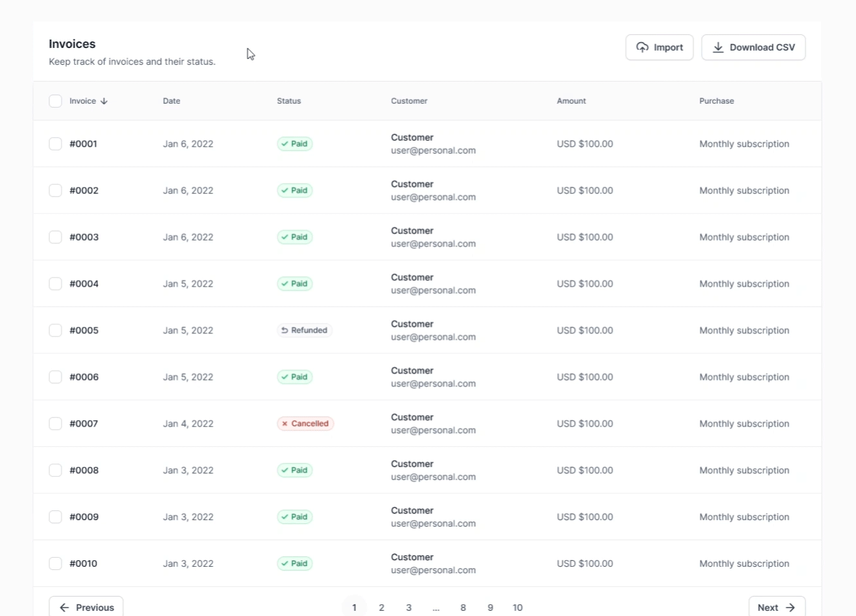Click the right arrow icon in Next
This screenshot has height=616, width=856.
(790, 608)
